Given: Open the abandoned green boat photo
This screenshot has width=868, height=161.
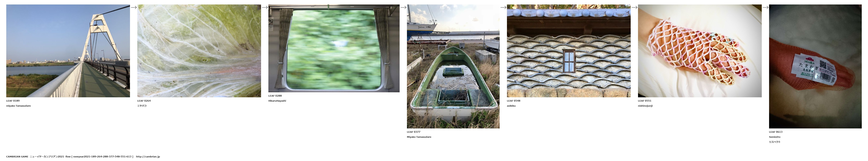Looking at the screenshot, I should coord(453,67).
